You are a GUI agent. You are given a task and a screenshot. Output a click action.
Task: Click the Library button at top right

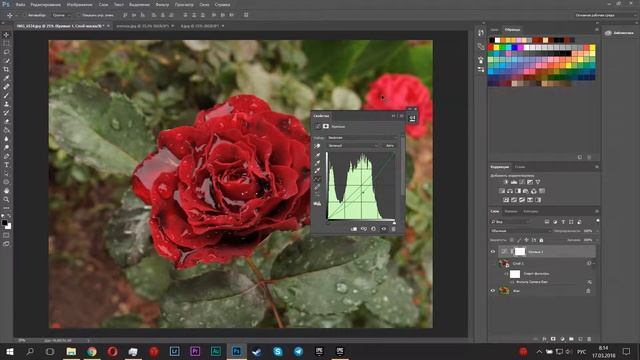(620, 33)
